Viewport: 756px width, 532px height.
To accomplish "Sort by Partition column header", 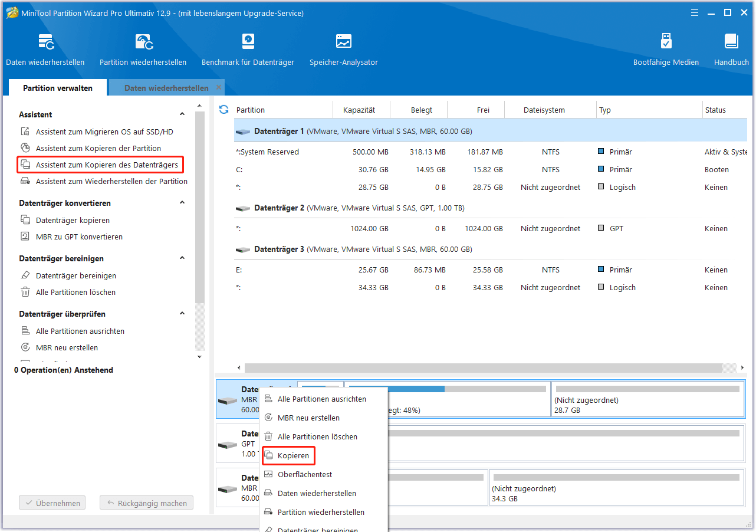I will [x=283, y=110].
